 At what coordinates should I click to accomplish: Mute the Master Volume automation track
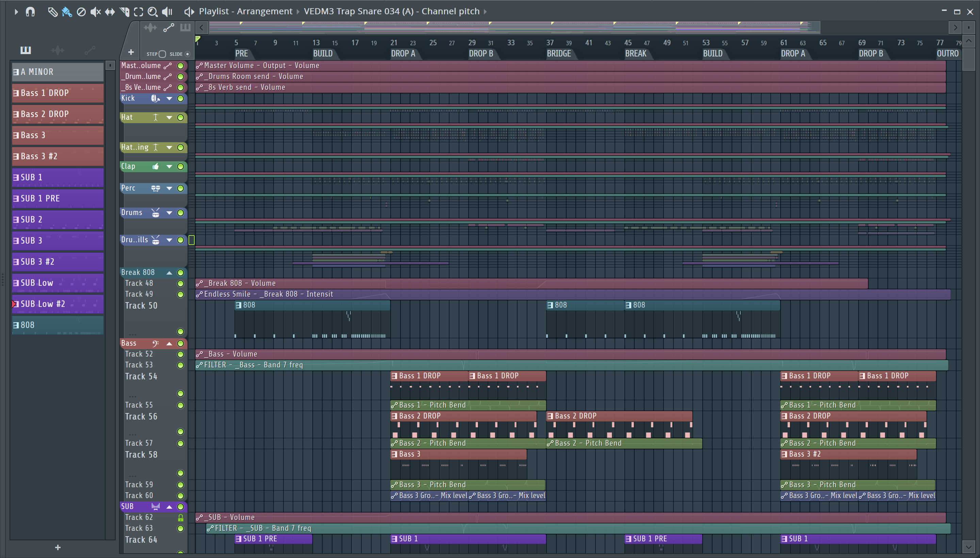[x=180, y=66]
